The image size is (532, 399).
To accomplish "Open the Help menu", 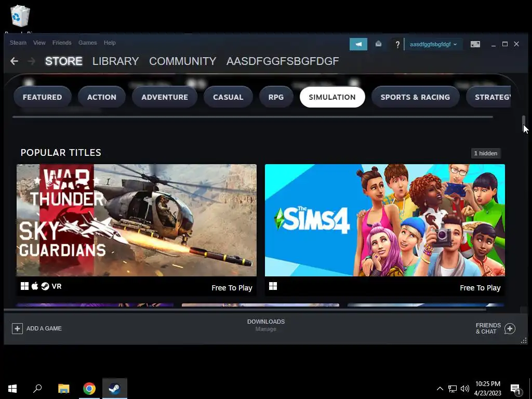I will 110,43.
